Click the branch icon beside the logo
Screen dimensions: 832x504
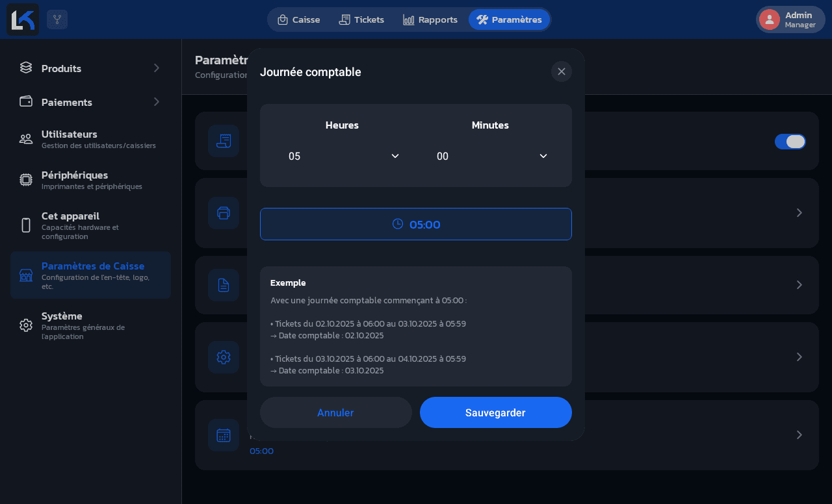[x=57, y=19]
